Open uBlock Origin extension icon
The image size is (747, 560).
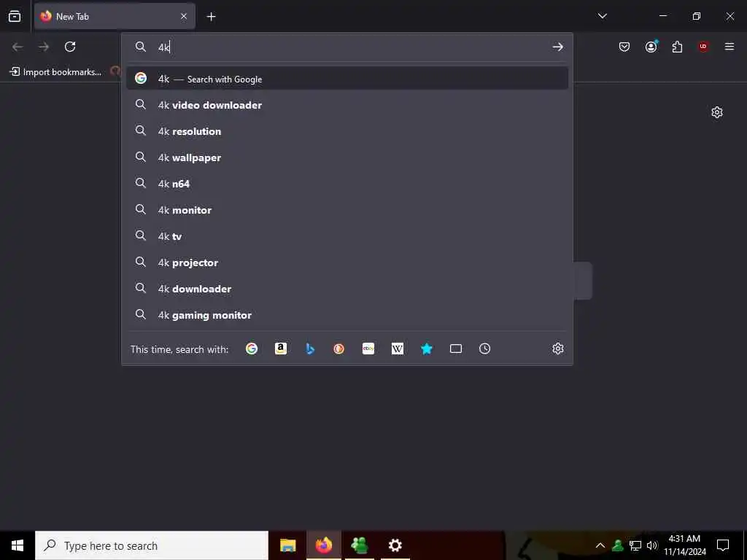click(703, 47)
